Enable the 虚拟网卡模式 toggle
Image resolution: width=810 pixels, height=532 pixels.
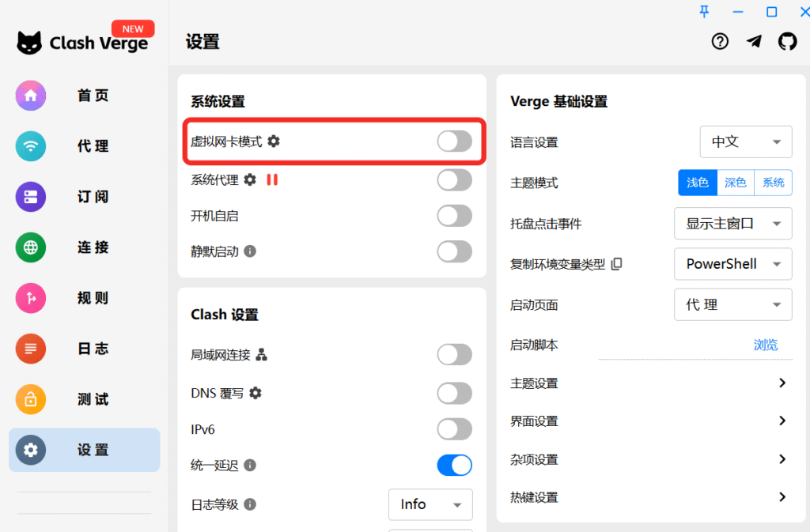tap(454, 141)
